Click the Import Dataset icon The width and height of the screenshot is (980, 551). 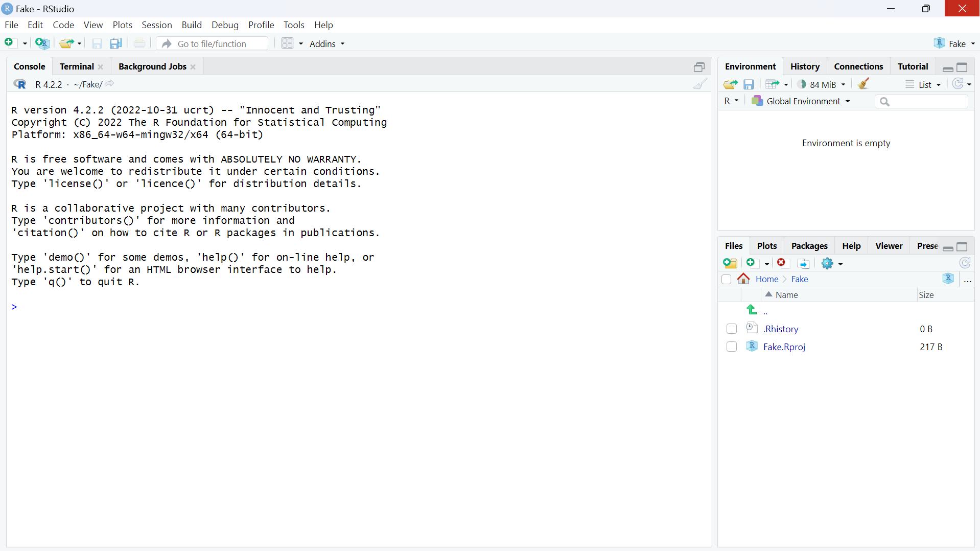773,84
